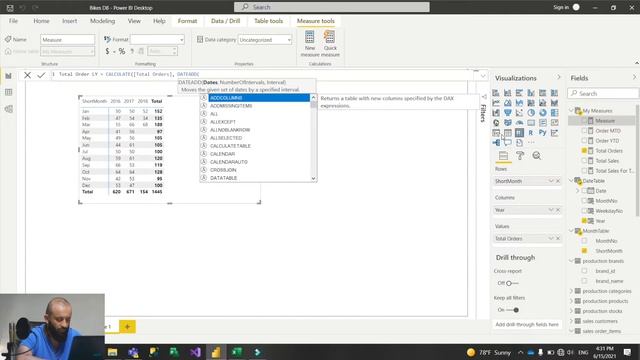The width and height of the screenshot is (640, 360).
Task: Switch to the Table tools tab
Action: 268,21
